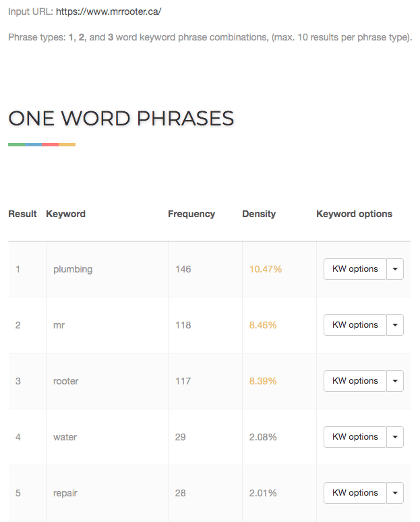This screenshot has height=522, width=420.
Task: Expand dropdown arrow beside plumbing KW options
Action: coord(395,269)
